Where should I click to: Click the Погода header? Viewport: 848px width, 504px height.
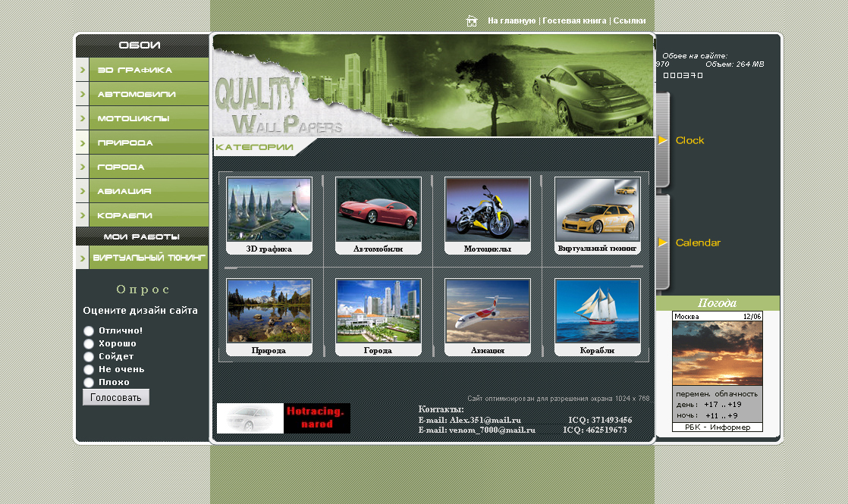coord(717,302)
